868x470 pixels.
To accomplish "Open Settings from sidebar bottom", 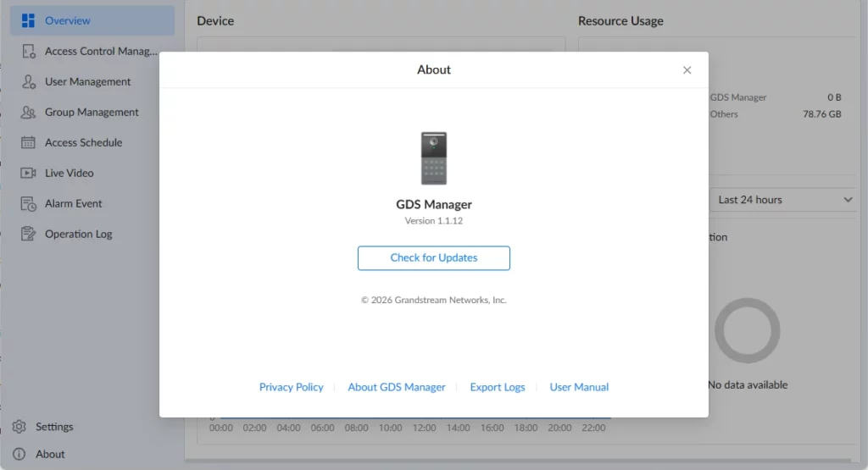I will pos(54,427).
